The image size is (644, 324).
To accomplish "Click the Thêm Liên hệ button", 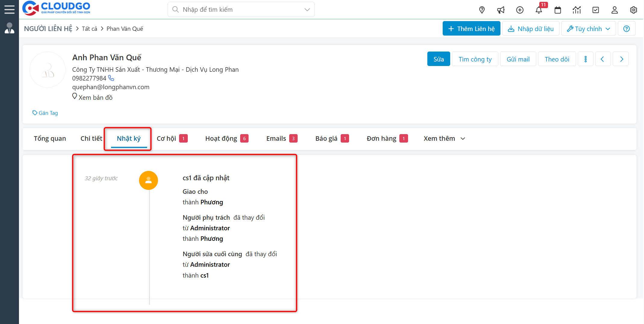I will (471, 28).
